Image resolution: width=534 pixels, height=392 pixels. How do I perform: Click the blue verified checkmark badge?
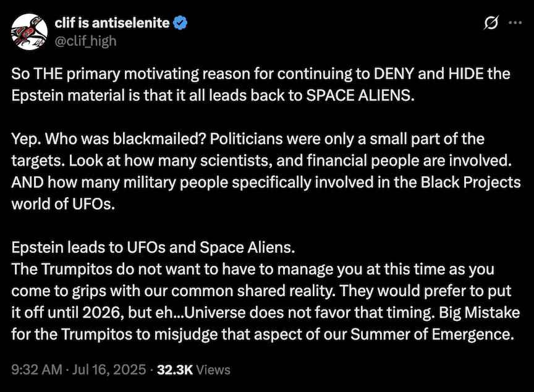coord(180,23)
